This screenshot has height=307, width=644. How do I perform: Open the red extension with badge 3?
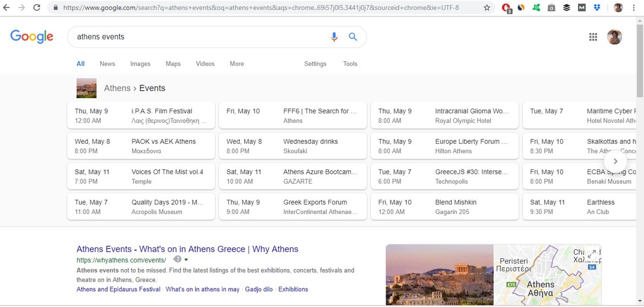[x=507, y=8]
